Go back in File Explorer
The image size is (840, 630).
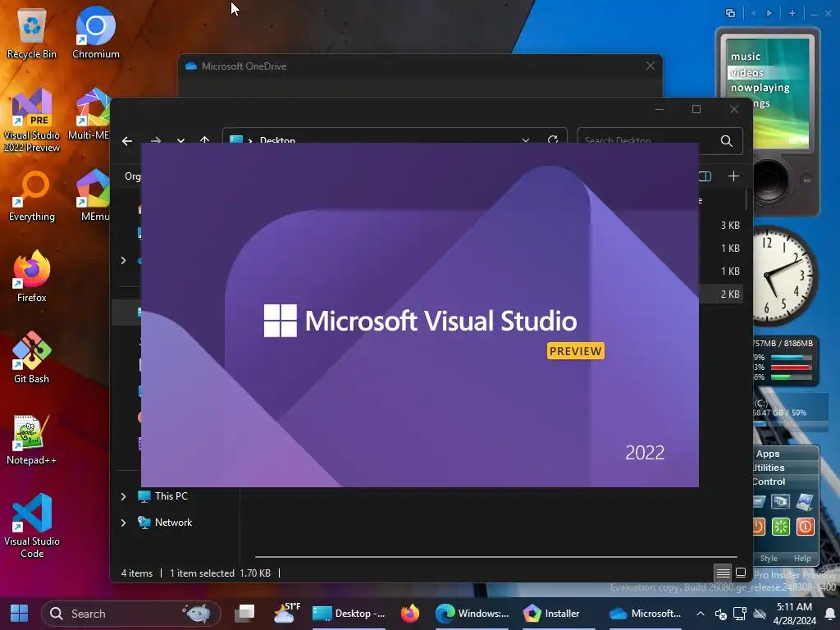tap(127, 141)
